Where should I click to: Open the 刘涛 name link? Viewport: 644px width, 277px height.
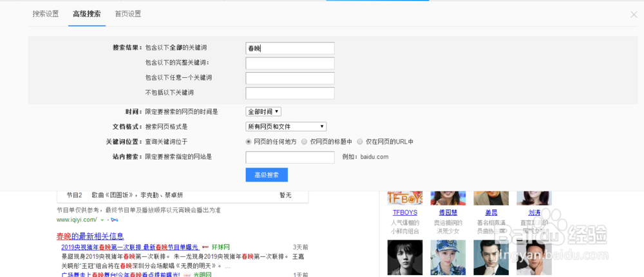click(534, 213)
